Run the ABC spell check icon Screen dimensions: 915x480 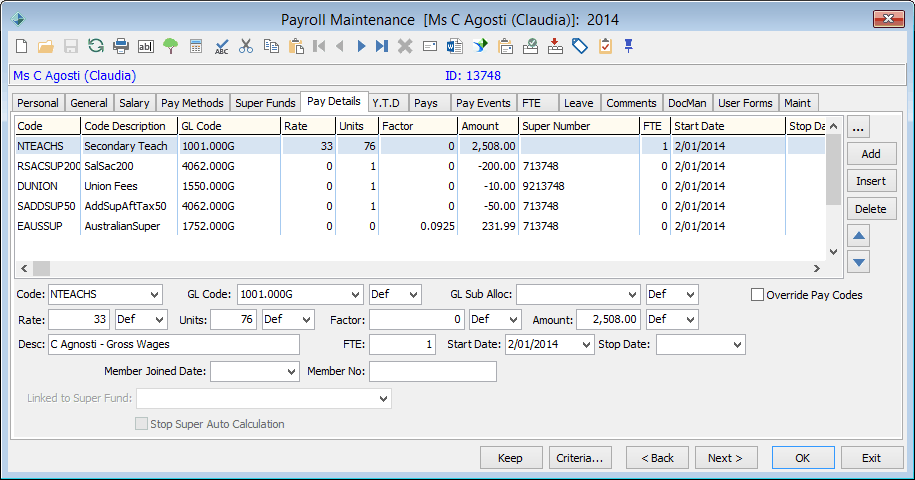coord(221,47)
